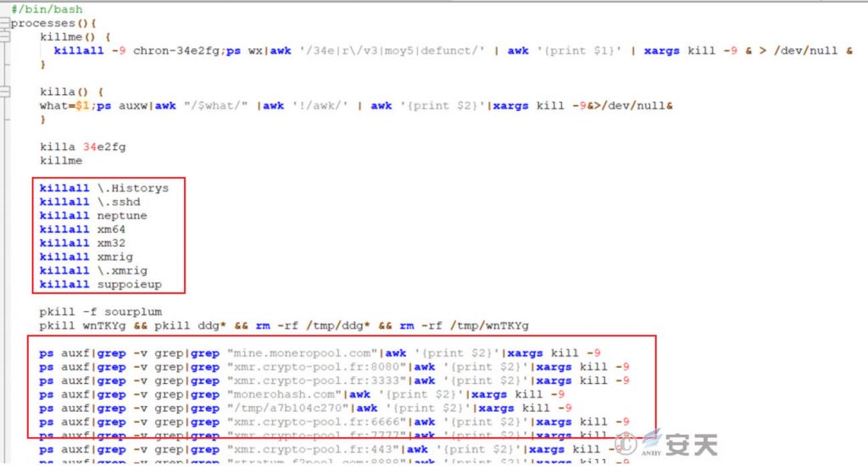Click the mine.moneropool.com grep line

pyautogui.click(x=320, y=353)
